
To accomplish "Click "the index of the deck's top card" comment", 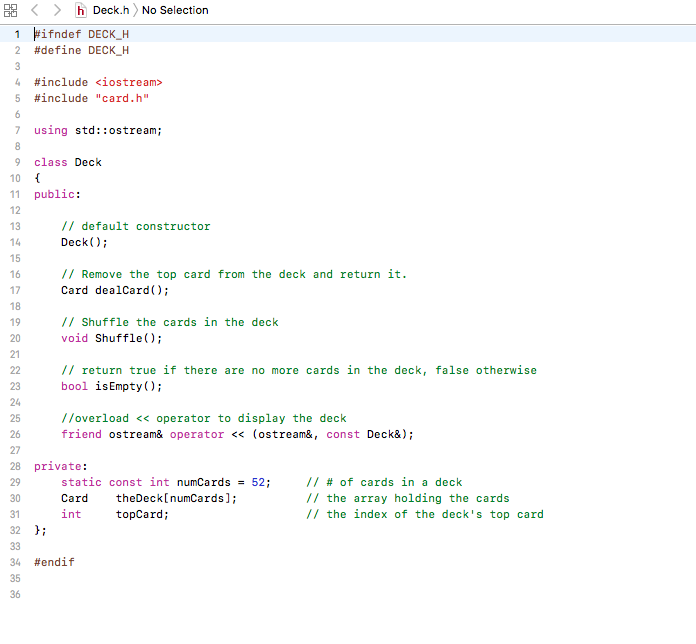I will (425, 514).
